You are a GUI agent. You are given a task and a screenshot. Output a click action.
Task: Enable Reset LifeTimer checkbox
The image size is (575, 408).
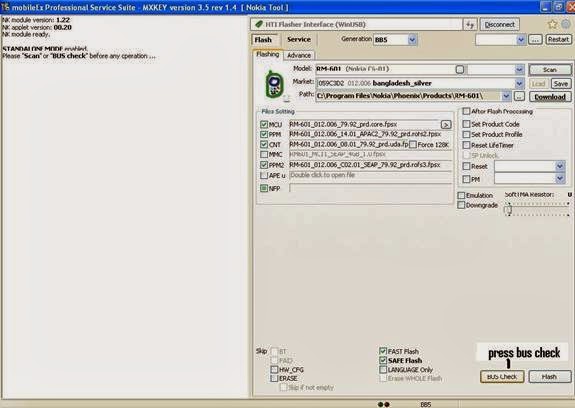pyautogui.click(x=466, y=145)
